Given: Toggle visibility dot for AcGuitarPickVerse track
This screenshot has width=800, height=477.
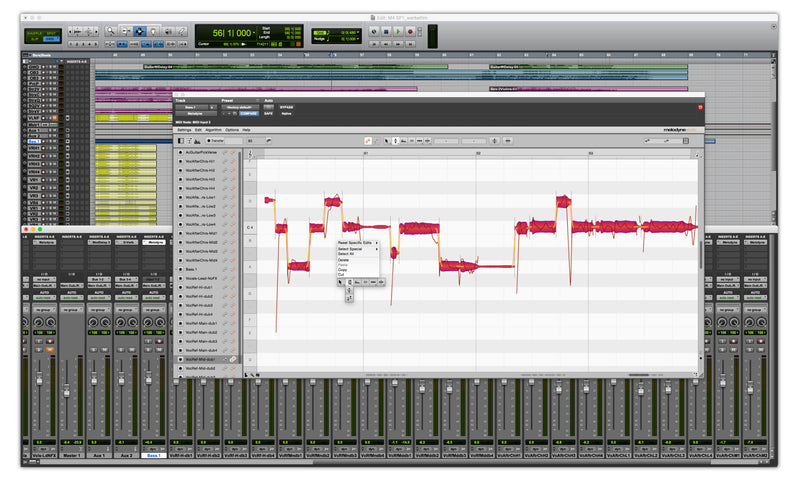Looking at the screenshot, I should [x=180, y=152].
